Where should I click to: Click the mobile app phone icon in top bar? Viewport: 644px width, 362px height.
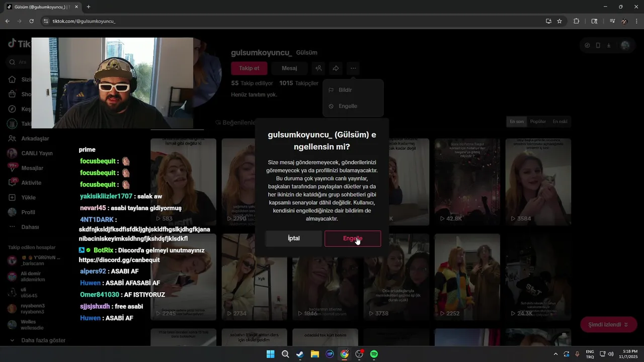click(598, 45)
